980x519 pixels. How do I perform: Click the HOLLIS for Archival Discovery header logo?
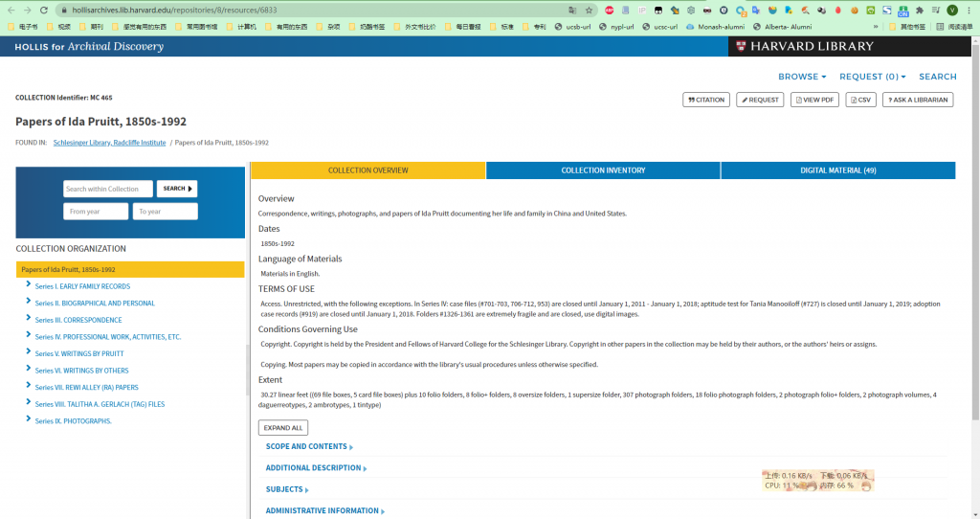pyautogui.click(x=89, y=46)
